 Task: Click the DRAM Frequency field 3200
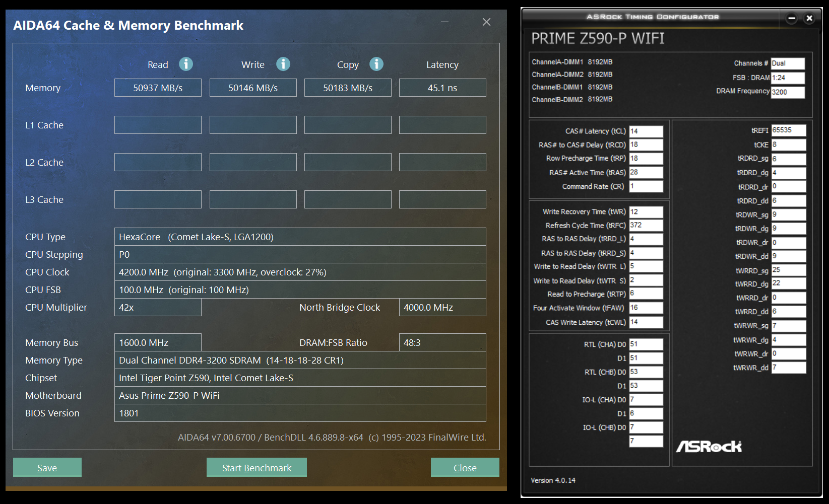coord(788,92)
